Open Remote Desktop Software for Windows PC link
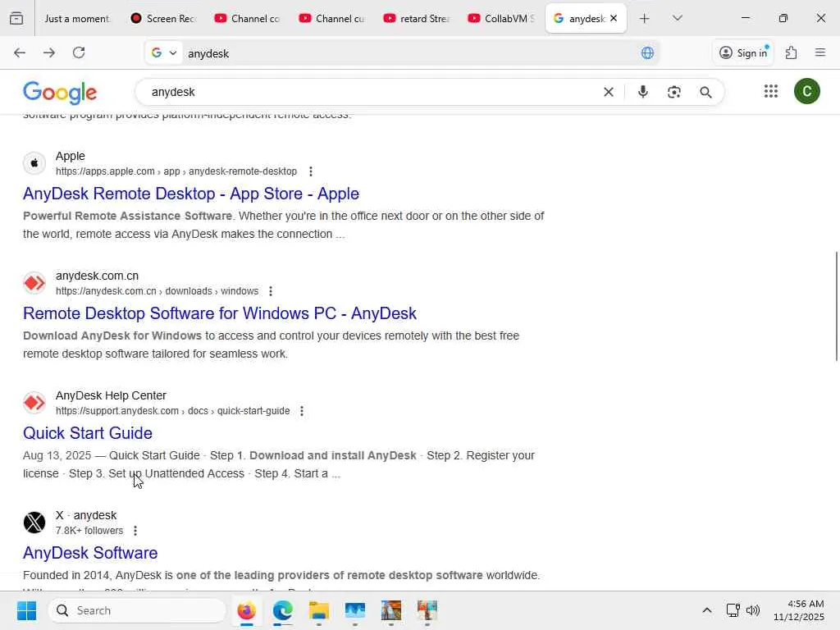 (220, 313)
